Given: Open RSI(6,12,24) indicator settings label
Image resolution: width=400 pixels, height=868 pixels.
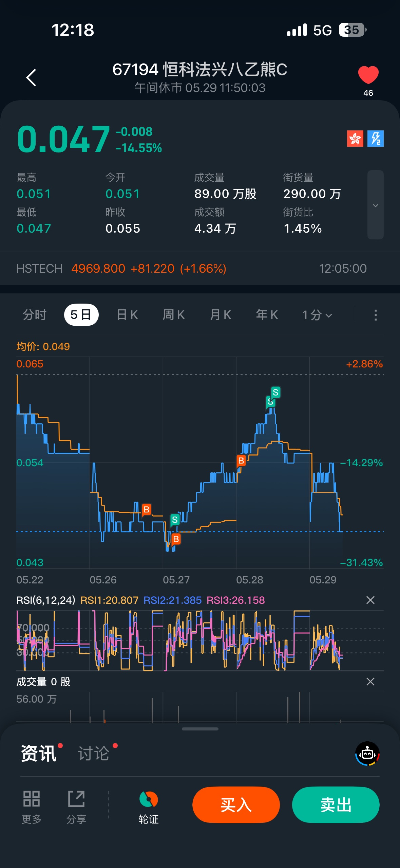Looking at the screenshot, I should point(46,600).
